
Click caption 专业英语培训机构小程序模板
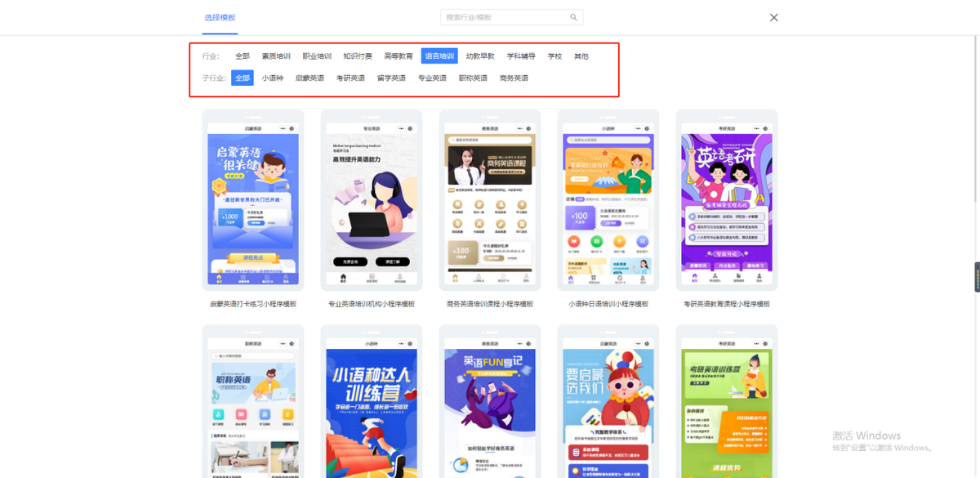(x=372, y=304)
